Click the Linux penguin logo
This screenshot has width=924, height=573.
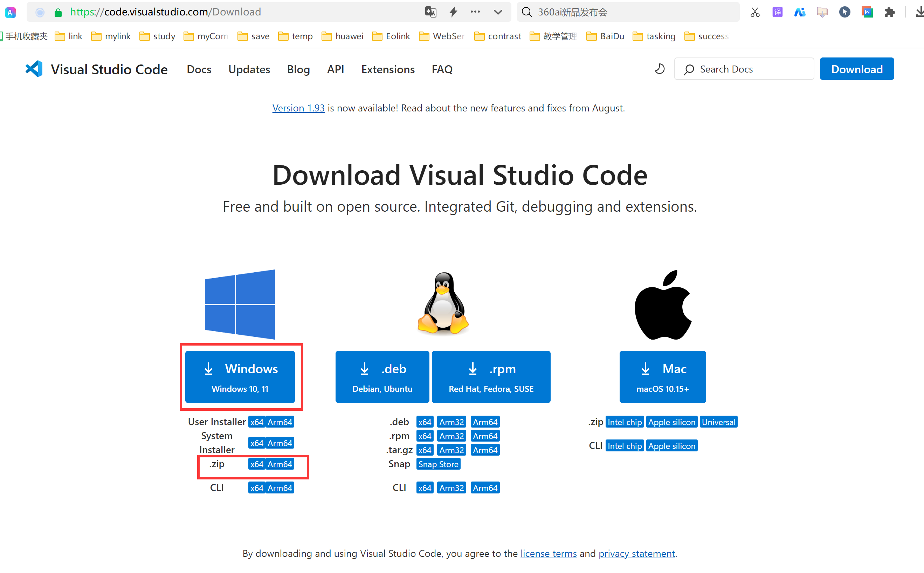442,303
